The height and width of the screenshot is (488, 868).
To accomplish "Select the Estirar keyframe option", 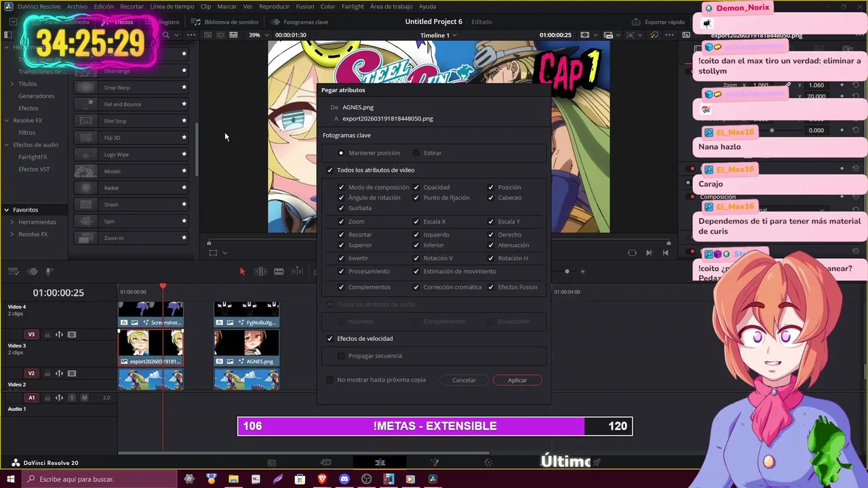I will point(416,153).
